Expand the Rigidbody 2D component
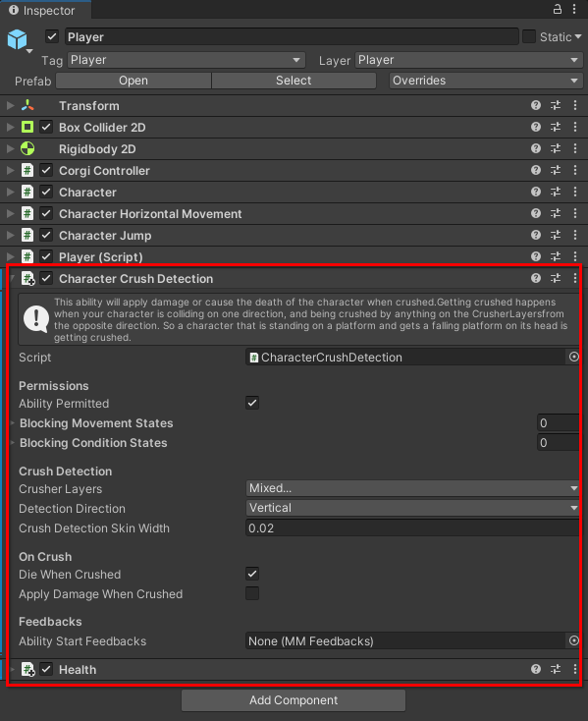Image resolution: width=588 pixels, height=721 pixels. click(10, 148)
